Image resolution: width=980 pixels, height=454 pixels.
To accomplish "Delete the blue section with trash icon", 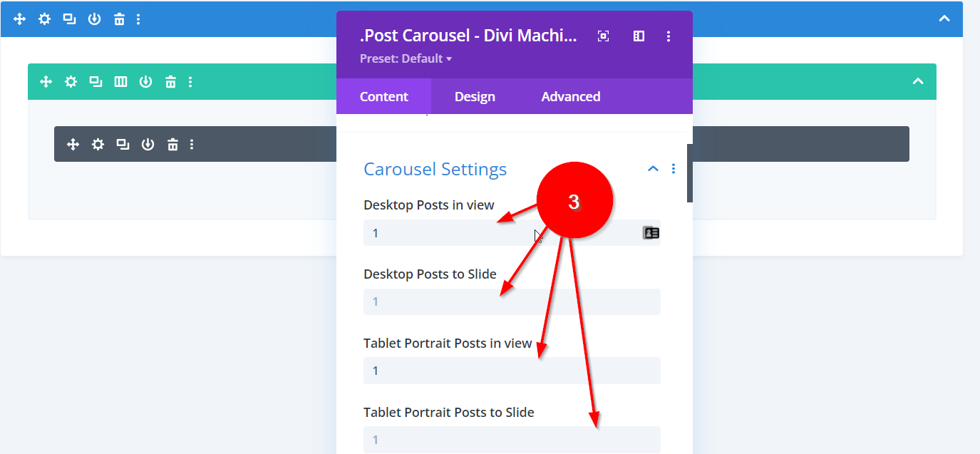I will [x=119, y=19].
